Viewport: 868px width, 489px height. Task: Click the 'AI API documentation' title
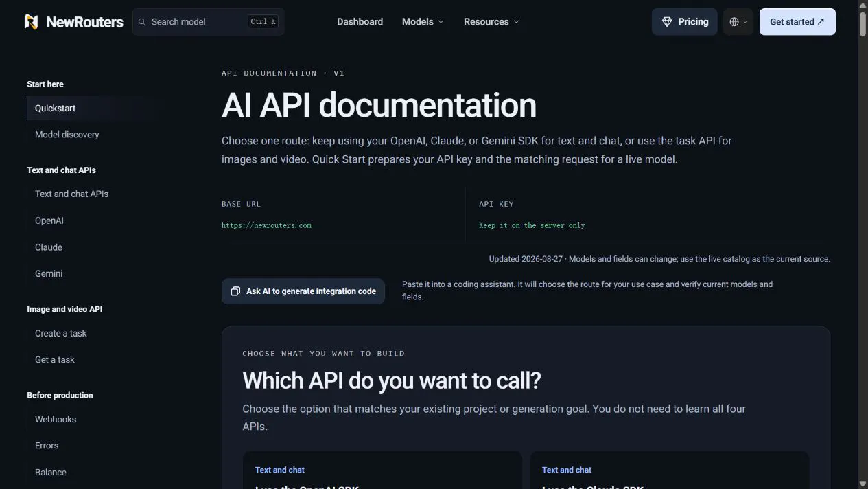(379, 105)
